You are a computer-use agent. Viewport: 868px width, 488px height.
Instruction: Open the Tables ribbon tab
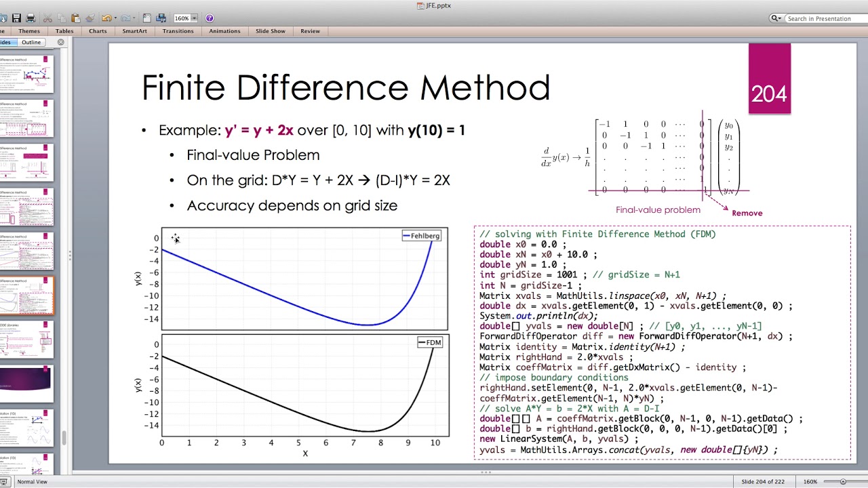point(65,31)
